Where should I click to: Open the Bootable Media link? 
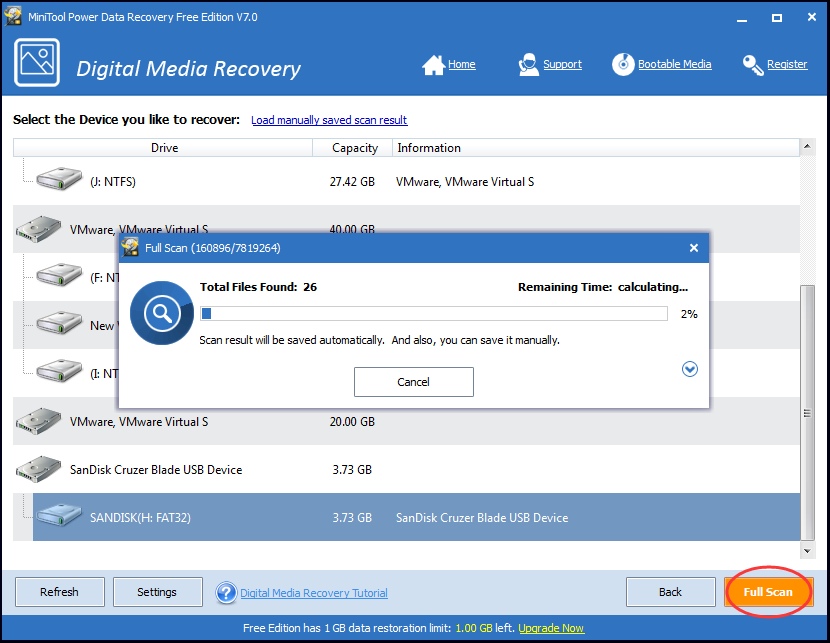coord(674,65)
